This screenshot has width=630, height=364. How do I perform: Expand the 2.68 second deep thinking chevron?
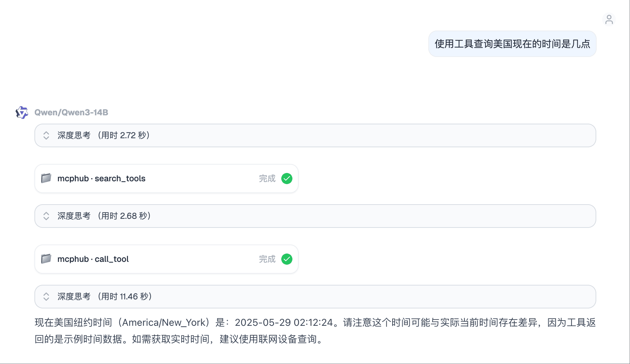(x=46, y=216)
